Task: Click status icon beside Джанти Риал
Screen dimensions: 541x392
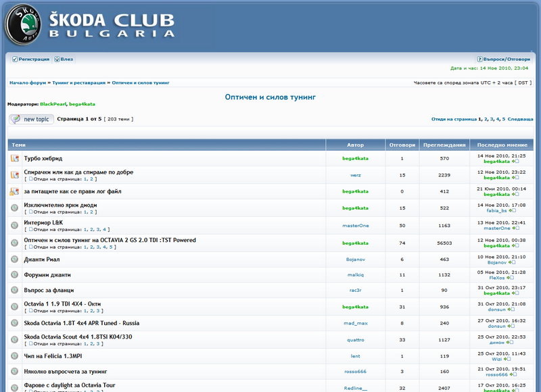Action: pos(14,260)
